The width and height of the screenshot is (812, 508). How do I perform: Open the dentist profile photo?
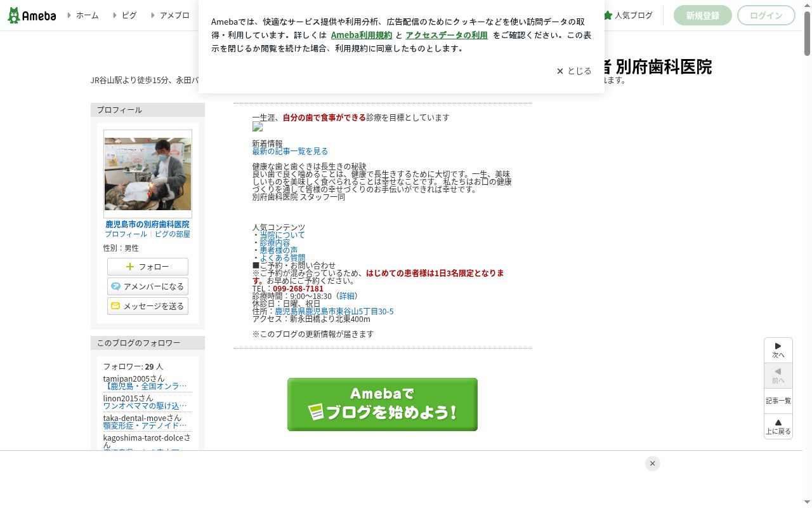click(x=148, y=174)
